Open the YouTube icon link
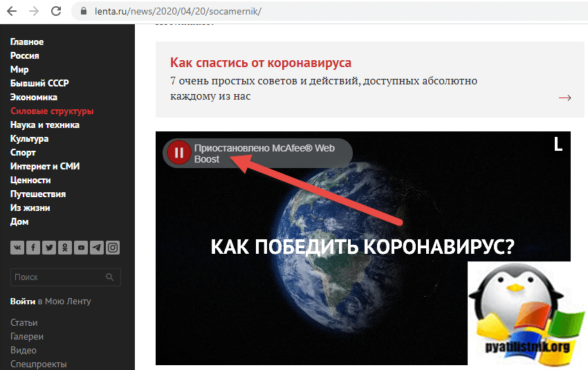The image size is (588, 370). (81, 247)
